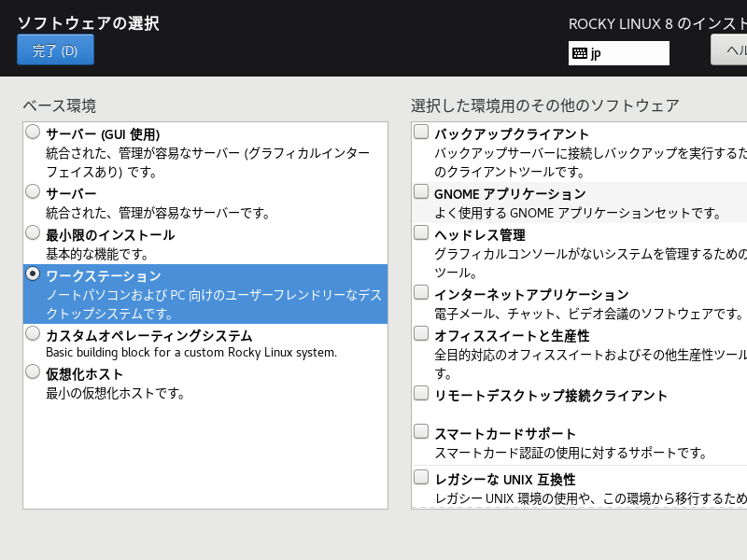This screenshot has width=747, height=560.
Task: Click 選択した環境用のその他のソフトウェア heading
Action: 545,105
